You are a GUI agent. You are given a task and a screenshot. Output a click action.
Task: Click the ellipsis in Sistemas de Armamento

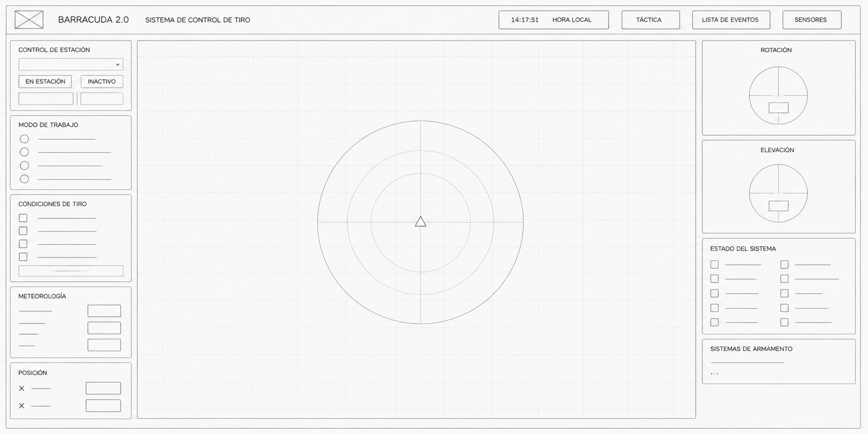(x=714, y=374)
